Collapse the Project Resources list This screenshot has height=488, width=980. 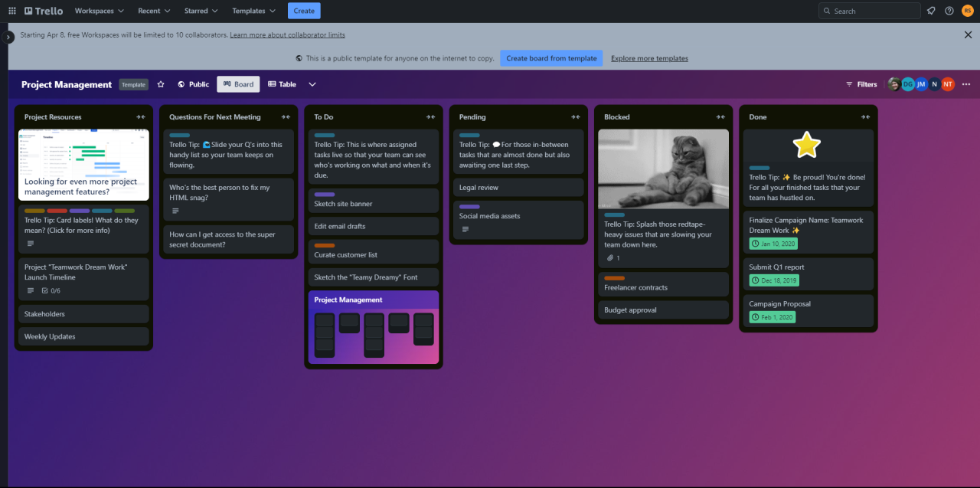[x=141, y=117]
